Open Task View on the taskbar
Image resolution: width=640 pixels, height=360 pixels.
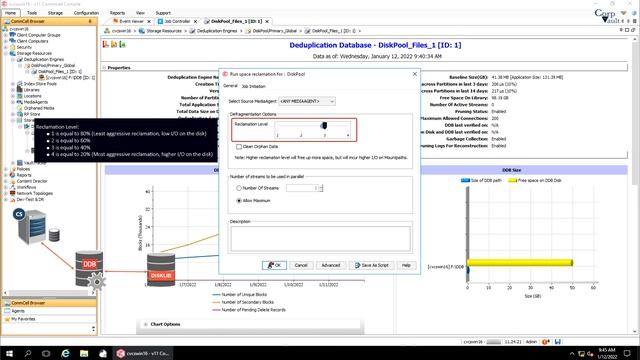[x=46, y=353]
